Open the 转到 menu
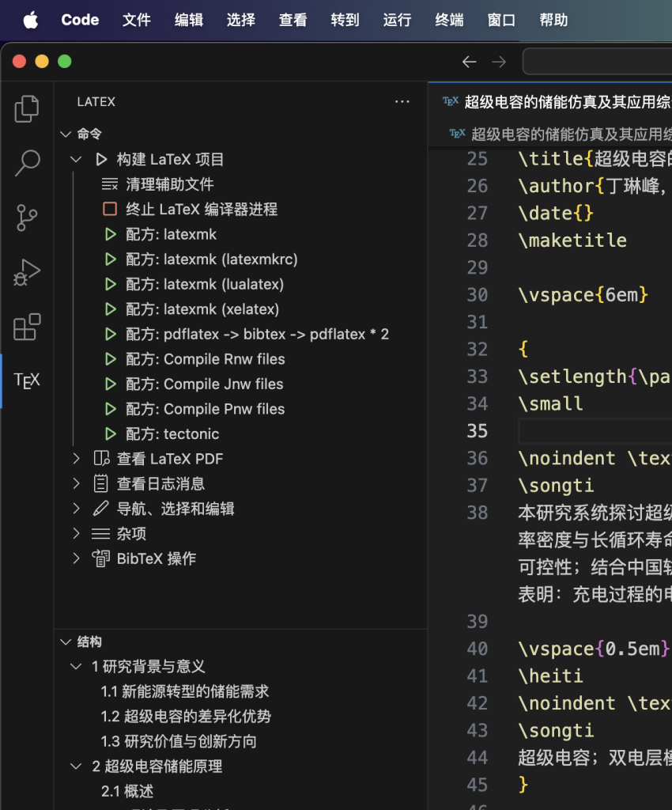The image size is (672, 810). 345,20
